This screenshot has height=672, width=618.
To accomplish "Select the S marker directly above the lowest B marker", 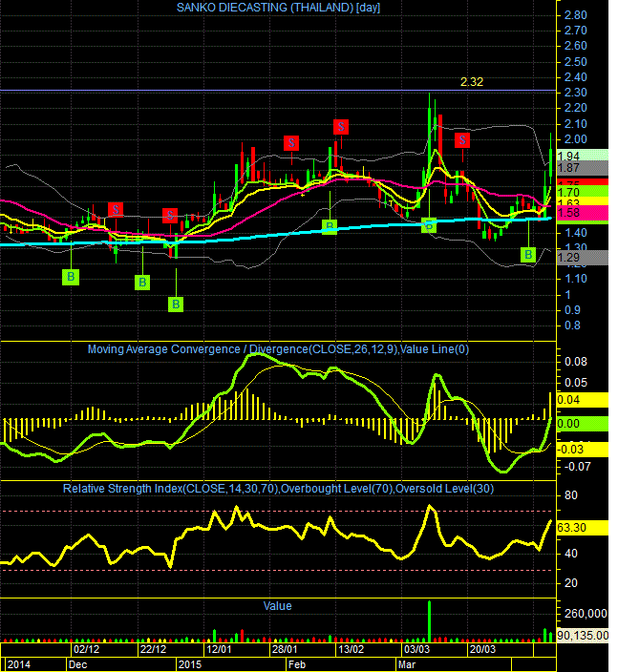I will [170, 215].
